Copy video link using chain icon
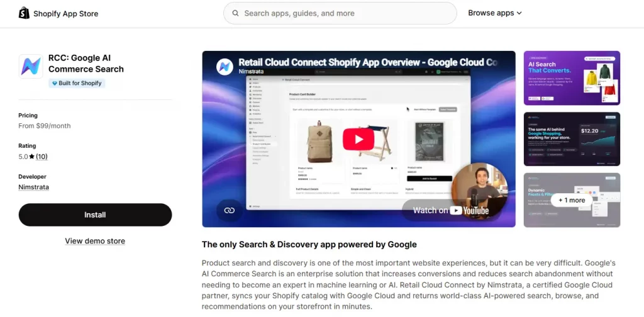Screen dimensions: 644x317 click(x=229, y=210)
